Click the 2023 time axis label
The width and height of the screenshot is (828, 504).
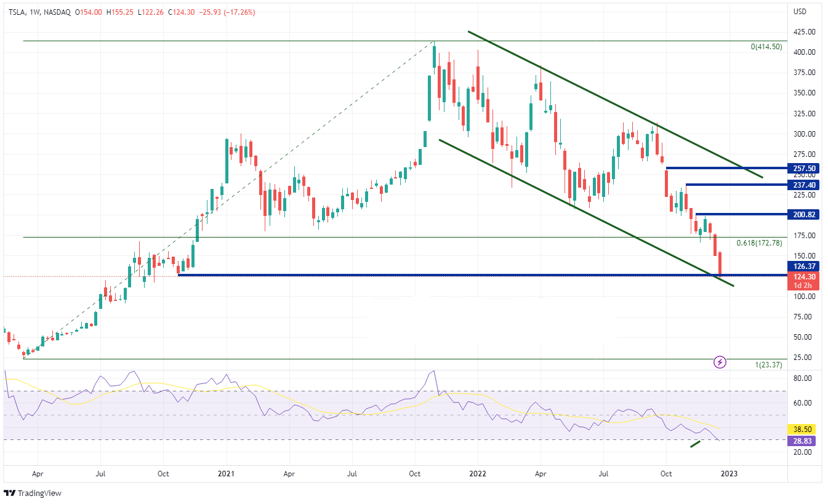click(729, 474)
